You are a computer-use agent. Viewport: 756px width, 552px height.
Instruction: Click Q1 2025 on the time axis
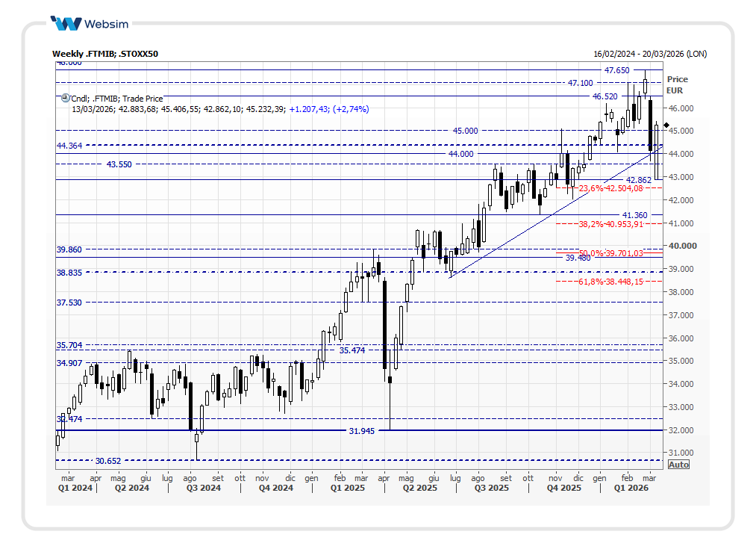click(347, 488)
